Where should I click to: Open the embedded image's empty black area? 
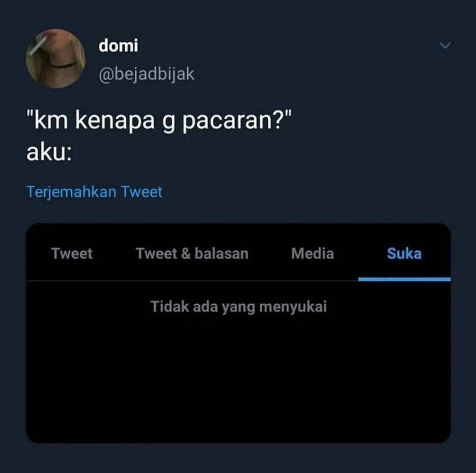click(x=239, y=379)
